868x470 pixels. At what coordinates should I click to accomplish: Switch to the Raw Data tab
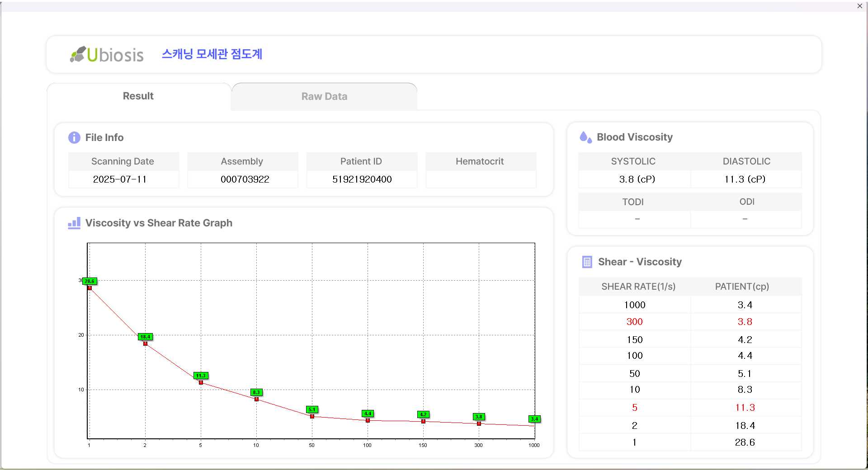click(324, 96)
